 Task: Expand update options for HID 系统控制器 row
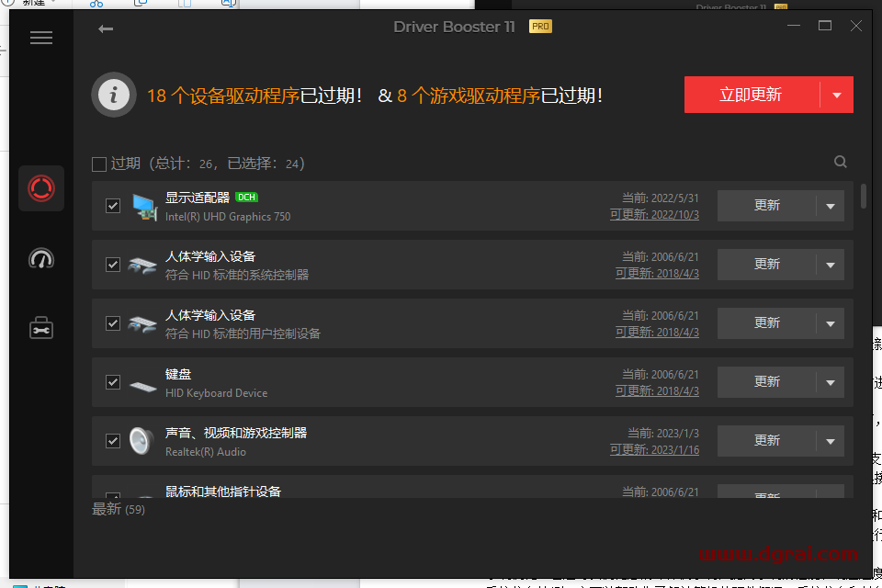[831, 265]
